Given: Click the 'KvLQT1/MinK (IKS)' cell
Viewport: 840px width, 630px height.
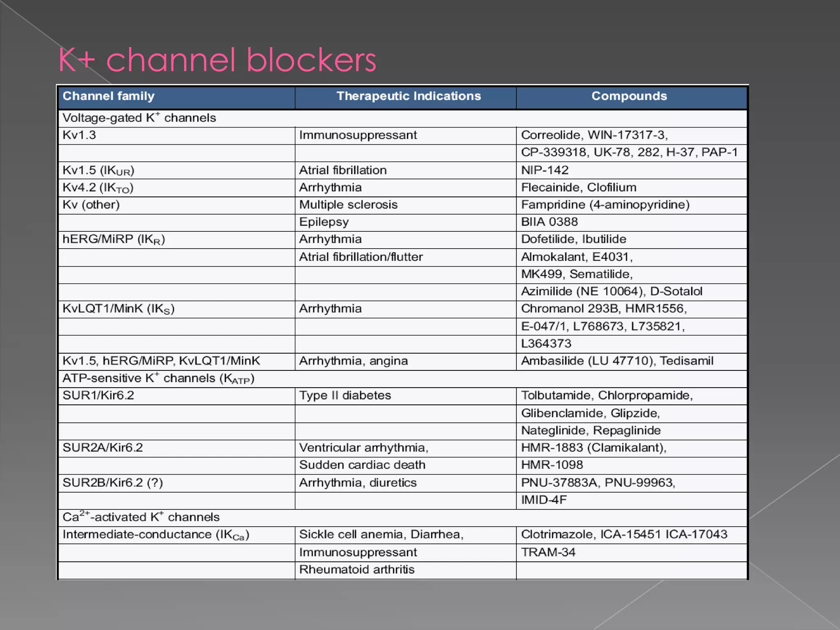Looking at the screenshot, I should (176, 309).
